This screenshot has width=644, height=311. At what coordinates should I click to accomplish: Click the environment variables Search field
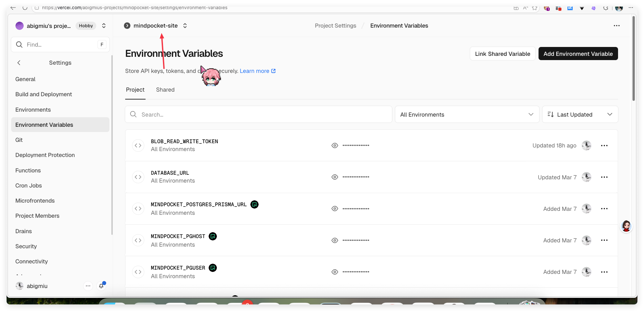[x=258, y=115]
